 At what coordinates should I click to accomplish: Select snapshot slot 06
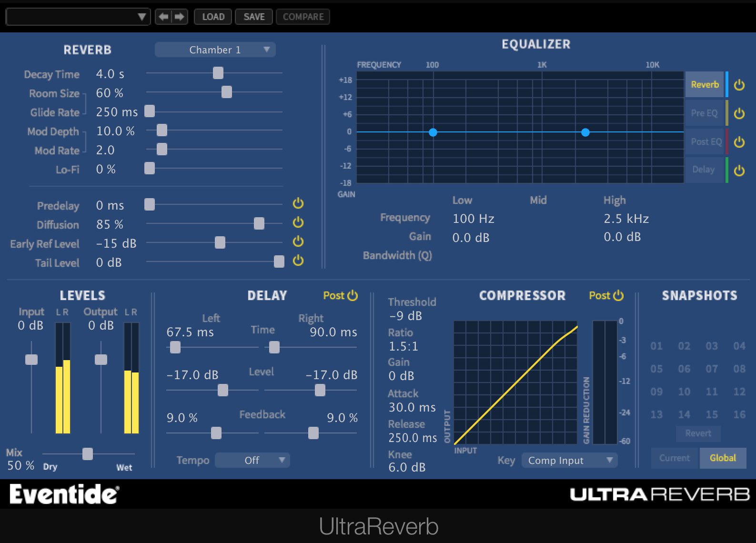tap(684, 369)
